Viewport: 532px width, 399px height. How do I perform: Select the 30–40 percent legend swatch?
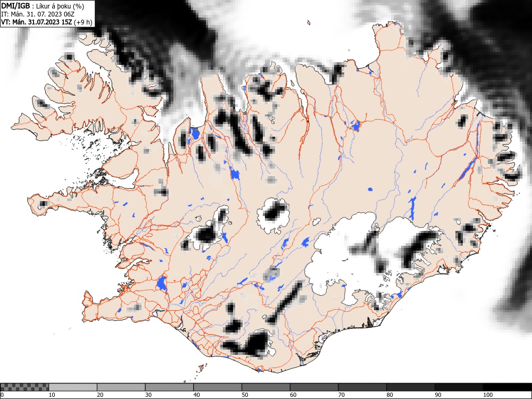coord(169,387)
